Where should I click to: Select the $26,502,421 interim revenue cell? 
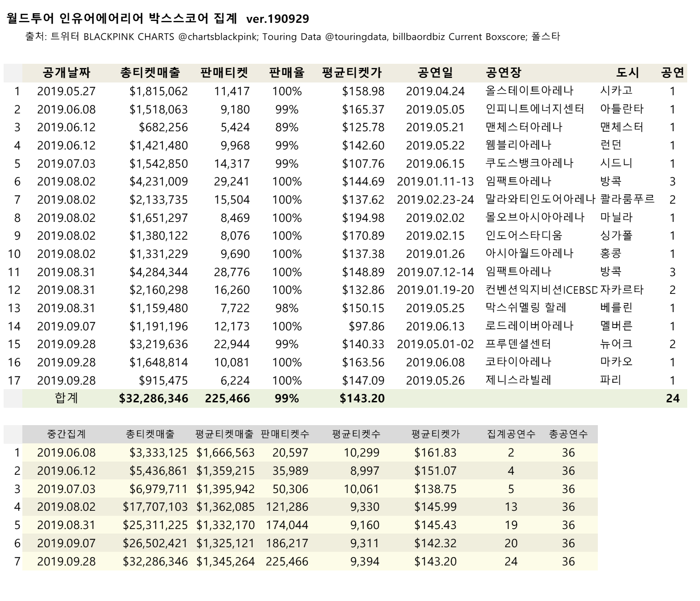pos(156,543)
